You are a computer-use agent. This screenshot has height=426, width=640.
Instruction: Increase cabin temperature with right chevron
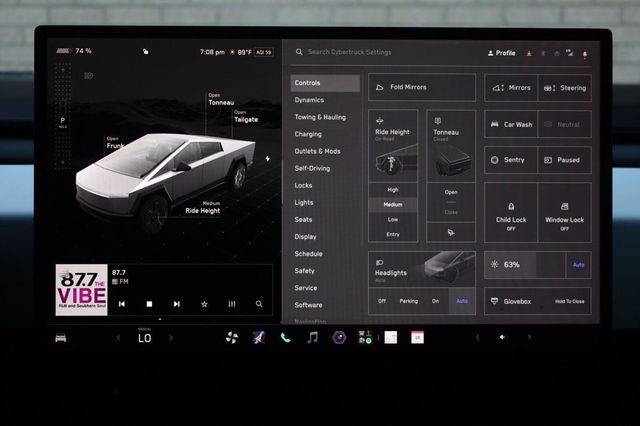point(171,338)
